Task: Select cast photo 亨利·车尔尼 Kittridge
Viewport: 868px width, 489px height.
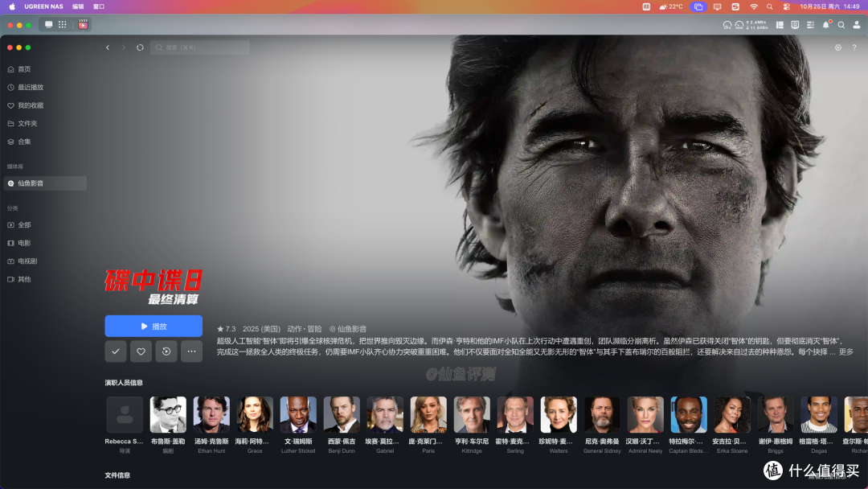Action: [472, 414]
